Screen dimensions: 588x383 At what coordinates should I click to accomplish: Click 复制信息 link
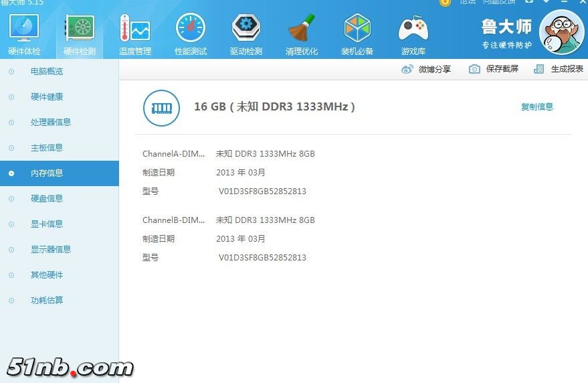click(x=537, y=107)
